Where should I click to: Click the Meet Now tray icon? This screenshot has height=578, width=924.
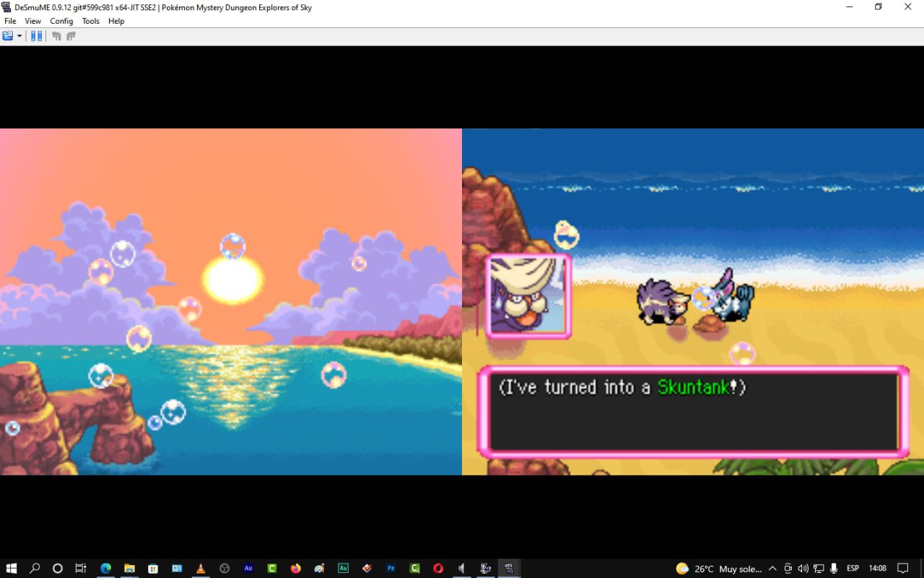pos(788,569)
